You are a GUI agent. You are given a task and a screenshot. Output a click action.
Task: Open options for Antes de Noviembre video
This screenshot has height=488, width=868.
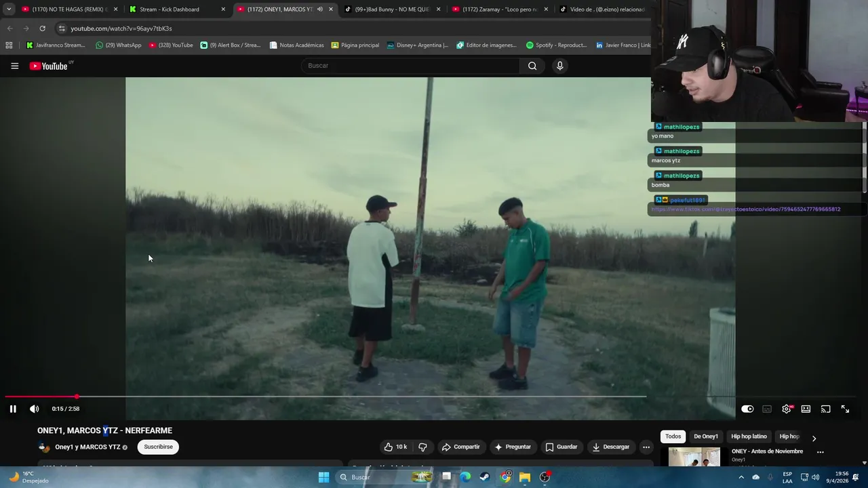(820, 452)
